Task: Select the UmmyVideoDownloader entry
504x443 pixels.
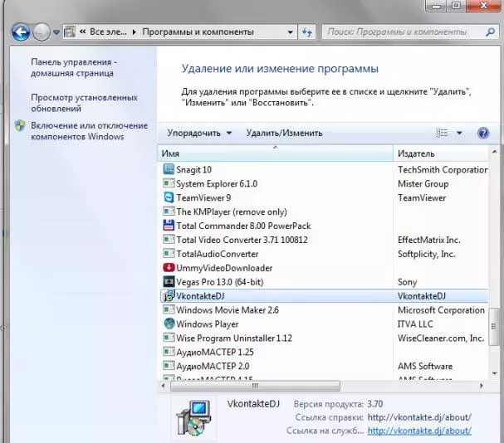Action: tap(324, 268)
